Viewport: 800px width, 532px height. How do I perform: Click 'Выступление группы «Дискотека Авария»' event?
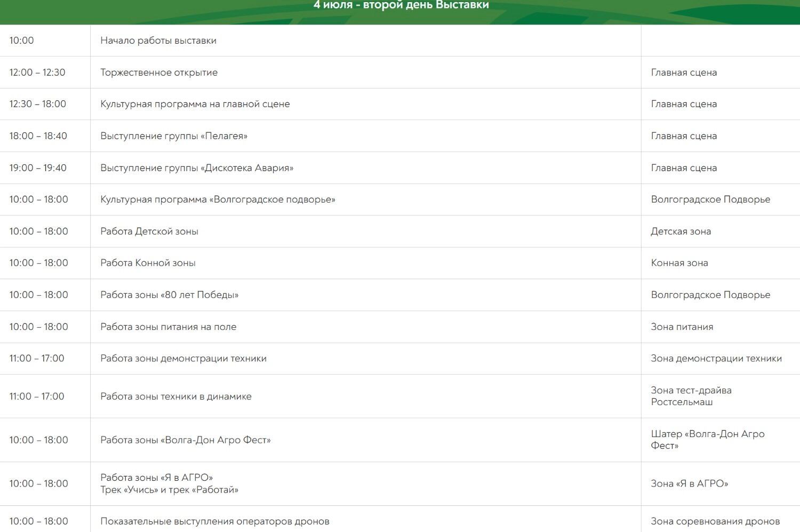pos(197,168)
